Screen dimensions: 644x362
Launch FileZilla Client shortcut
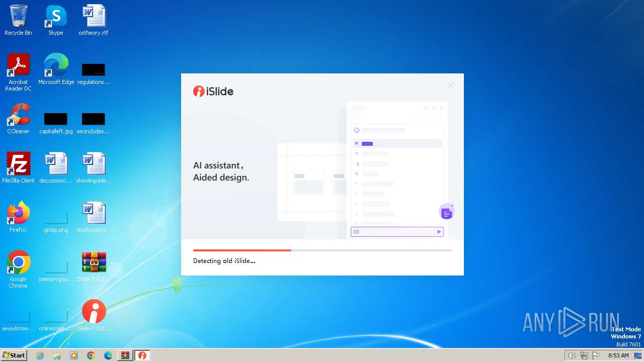18,168
